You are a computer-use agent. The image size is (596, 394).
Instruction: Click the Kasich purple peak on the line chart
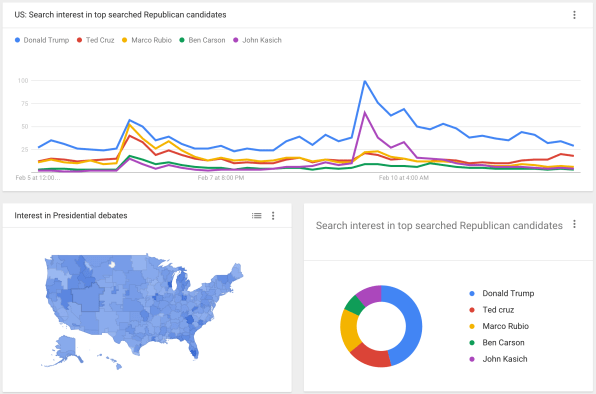pos(365,112)
